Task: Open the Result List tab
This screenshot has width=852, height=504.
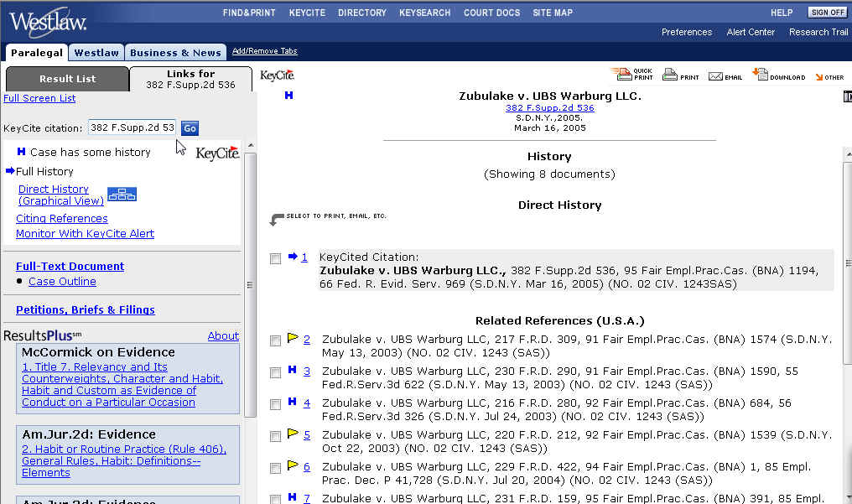Action: pos(67,79)
